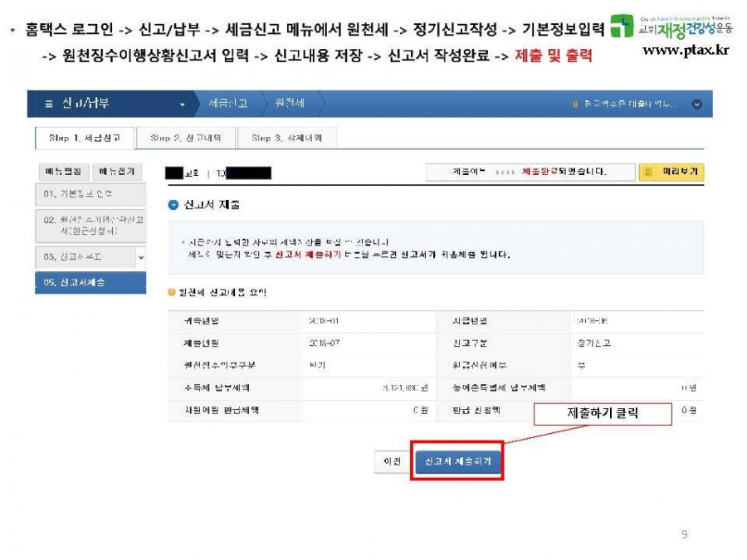747x560 pixels.
Task: Expand the user account dropdown arrow icon
Action: click(x=696, y=105)
